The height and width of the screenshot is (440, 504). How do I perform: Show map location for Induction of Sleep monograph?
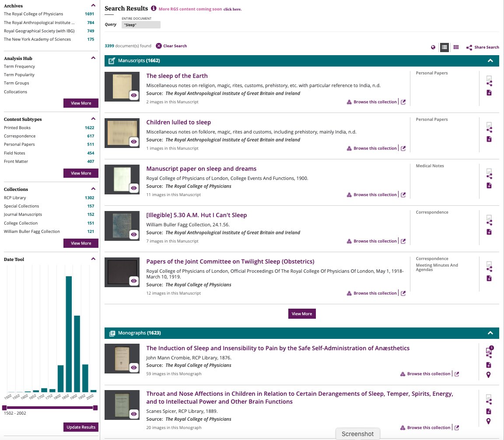point(489,375)
